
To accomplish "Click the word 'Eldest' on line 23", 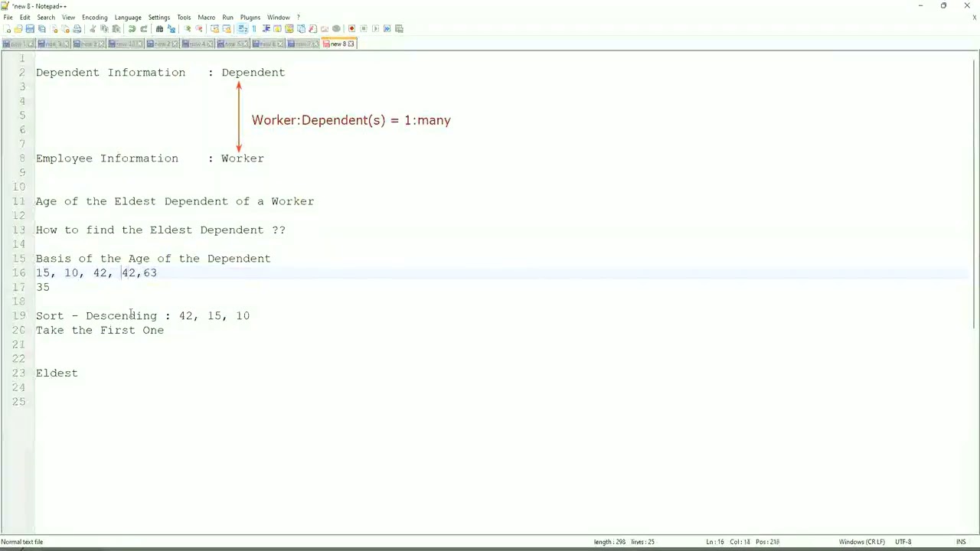I will [57, 373].
